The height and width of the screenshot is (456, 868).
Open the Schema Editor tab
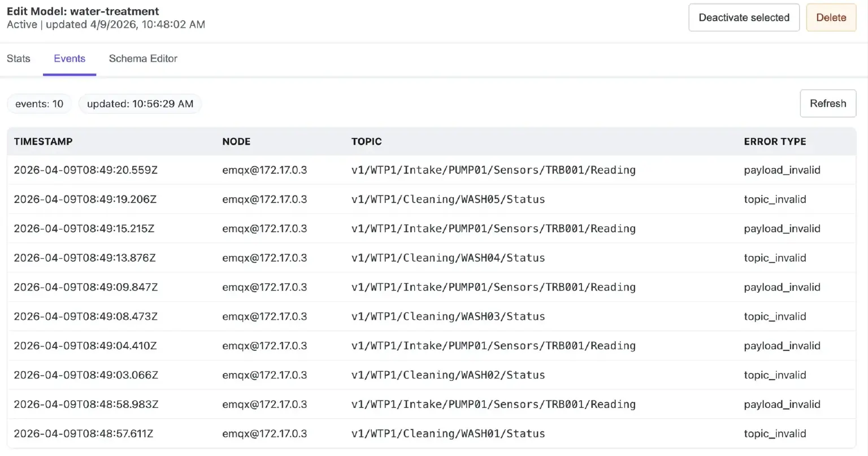pos(143,59)
